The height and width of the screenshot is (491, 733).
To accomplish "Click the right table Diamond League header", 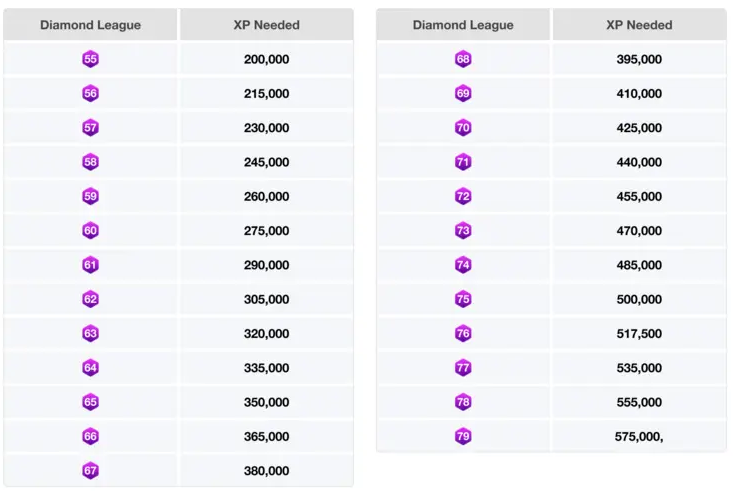I will [463, 25].
